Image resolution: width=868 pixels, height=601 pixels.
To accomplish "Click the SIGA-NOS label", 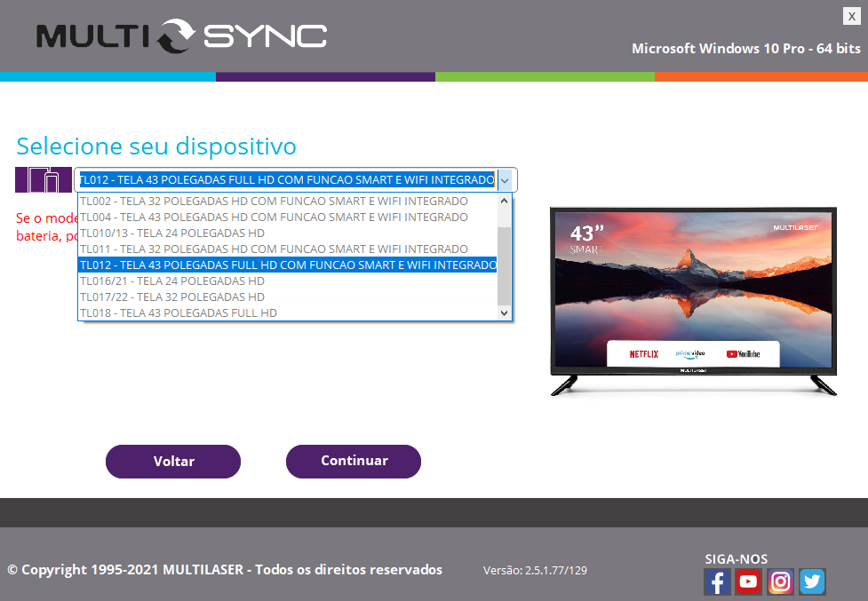I will pyautogui.click(x=737, y=559).
